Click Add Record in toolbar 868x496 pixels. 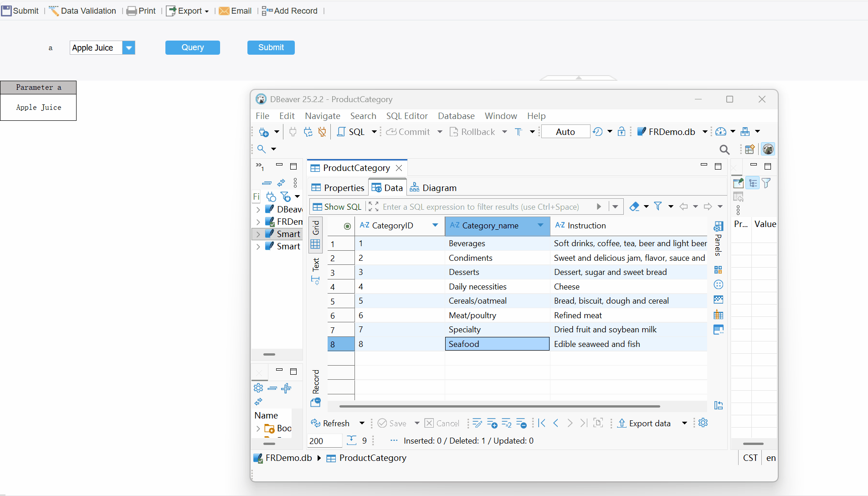pyautogui.click(x=290, y=10)
